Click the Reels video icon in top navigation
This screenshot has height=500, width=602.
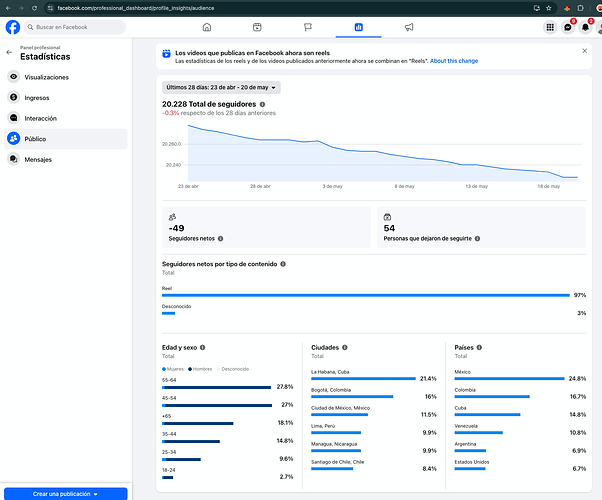257,27
